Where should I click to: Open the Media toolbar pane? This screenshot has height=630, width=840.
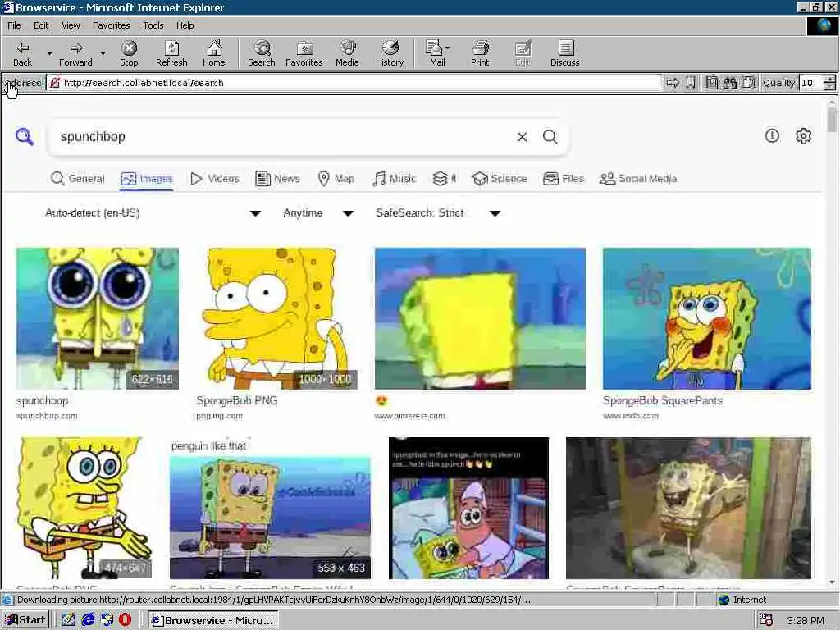pos(347,54)
